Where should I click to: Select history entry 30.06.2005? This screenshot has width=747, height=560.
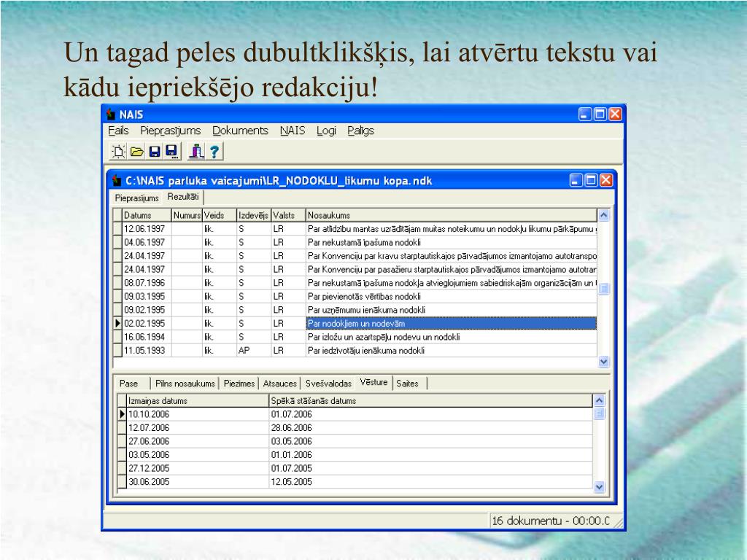198,481
